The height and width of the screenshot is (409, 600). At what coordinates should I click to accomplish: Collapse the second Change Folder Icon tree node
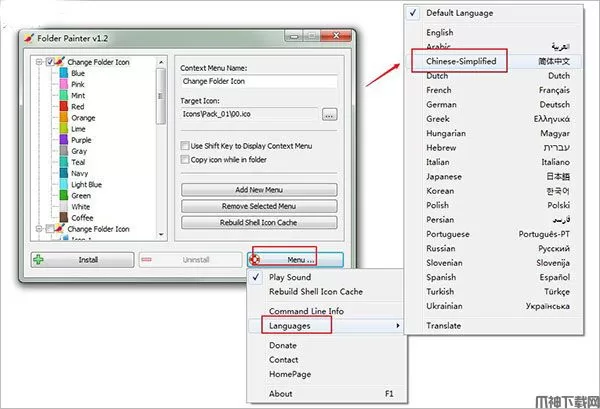tap(39, 229)
